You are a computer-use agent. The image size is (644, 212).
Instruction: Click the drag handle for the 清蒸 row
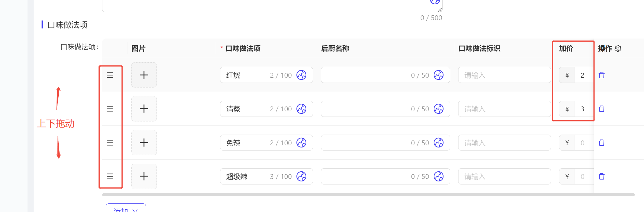point(110,109)
